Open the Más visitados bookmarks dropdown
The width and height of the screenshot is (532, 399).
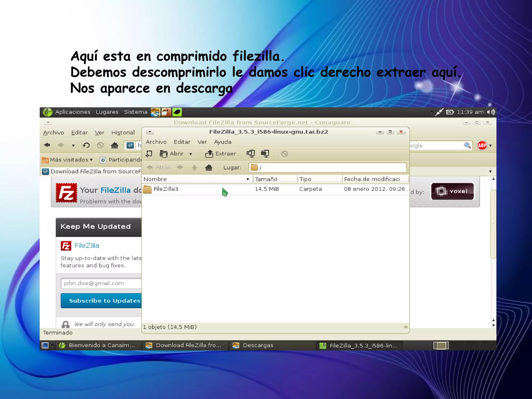[67, 160]
